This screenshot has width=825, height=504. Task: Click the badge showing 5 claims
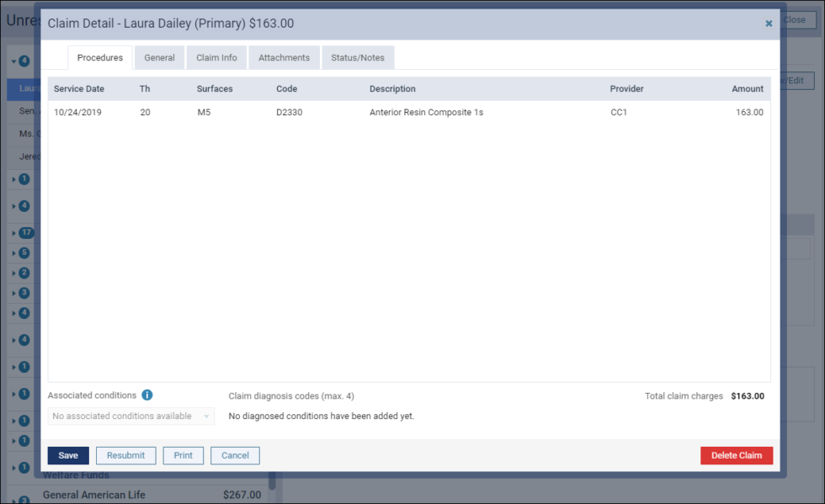(x=24, y=252)
